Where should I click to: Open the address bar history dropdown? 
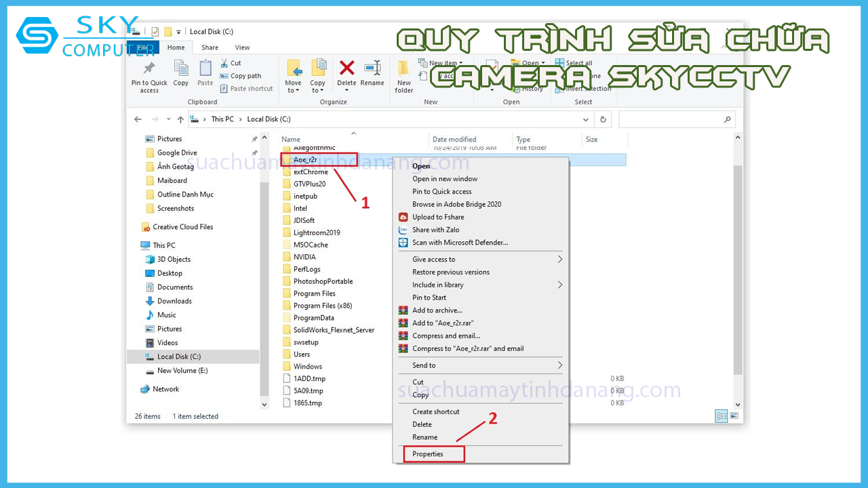[586, 119]
